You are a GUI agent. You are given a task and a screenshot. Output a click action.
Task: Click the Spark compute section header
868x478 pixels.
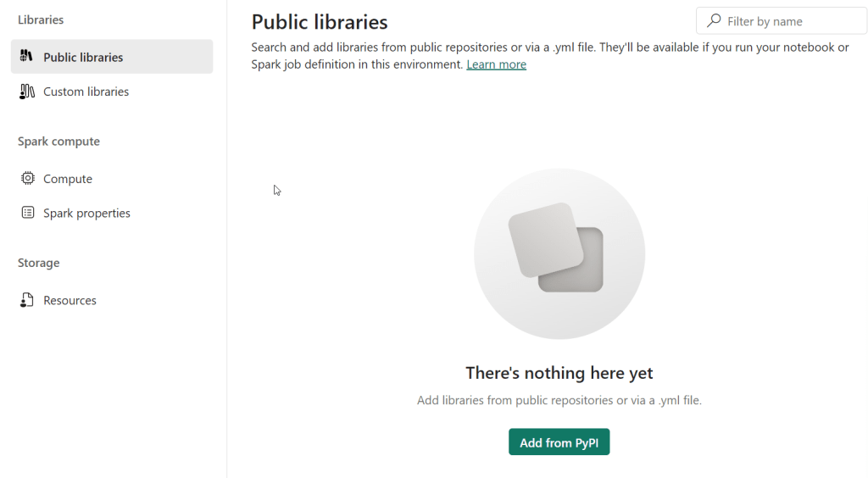click(58, 142)
